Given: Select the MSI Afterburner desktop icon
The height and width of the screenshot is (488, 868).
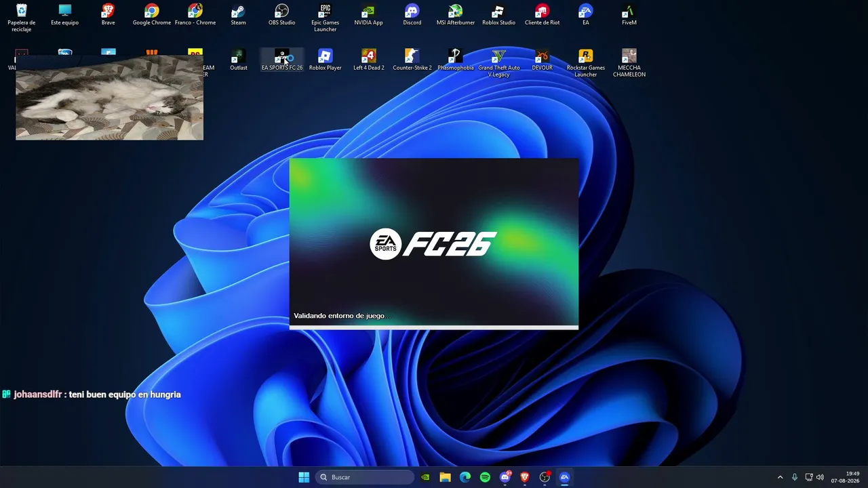Looking at the screenshot, I should click(456, 15).
